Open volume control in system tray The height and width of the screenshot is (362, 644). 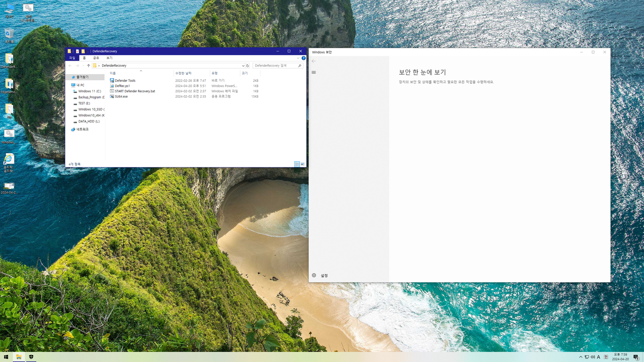click(593, 357)
